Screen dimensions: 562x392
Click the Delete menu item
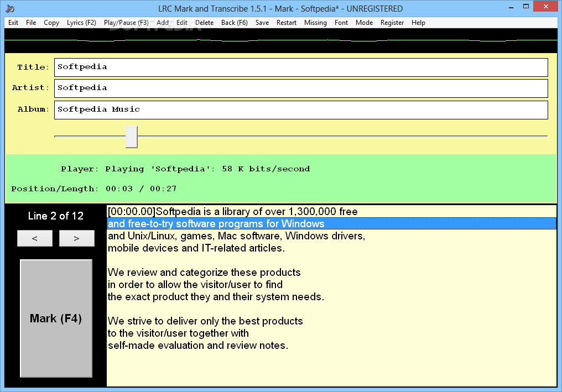point(204,23)
